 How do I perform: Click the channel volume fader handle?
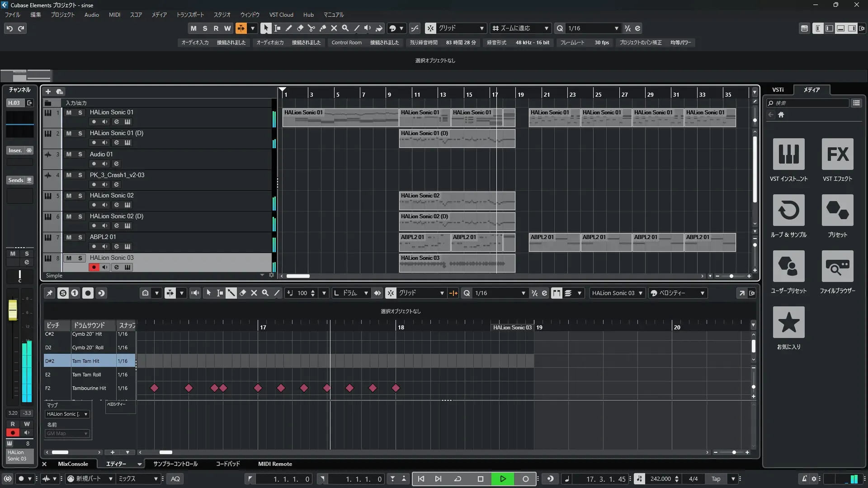tap(13, 310)
